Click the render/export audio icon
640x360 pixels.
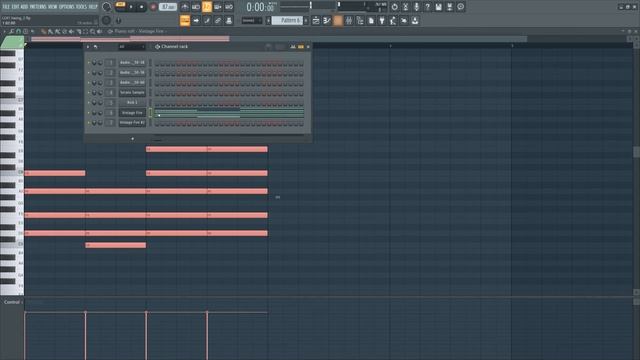point(449,7)
